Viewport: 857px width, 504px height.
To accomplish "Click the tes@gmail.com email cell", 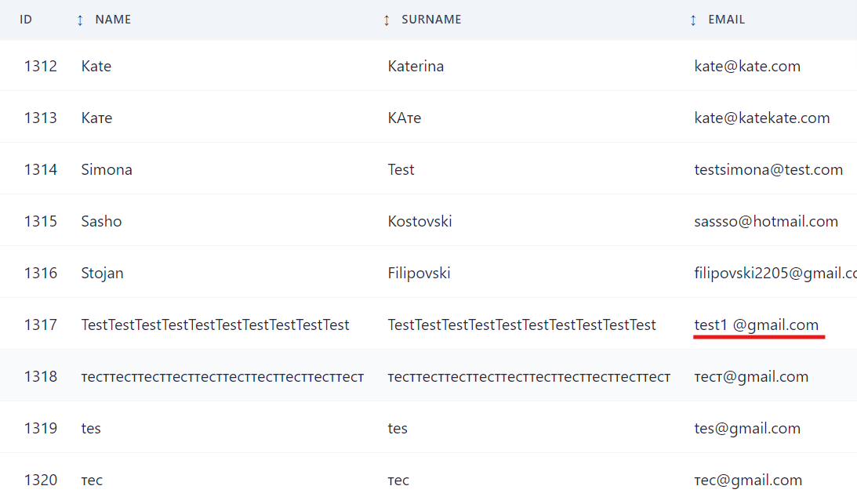I will tap(747, 428).
